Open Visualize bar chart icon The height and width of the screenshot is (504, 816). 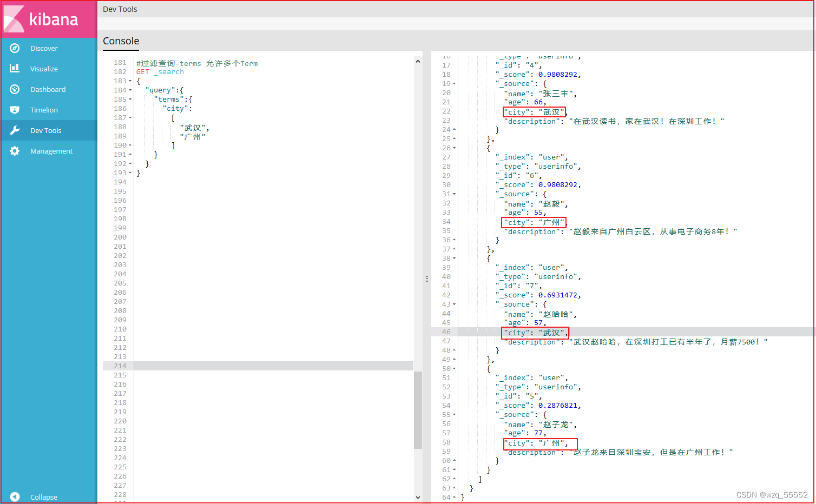15,69
